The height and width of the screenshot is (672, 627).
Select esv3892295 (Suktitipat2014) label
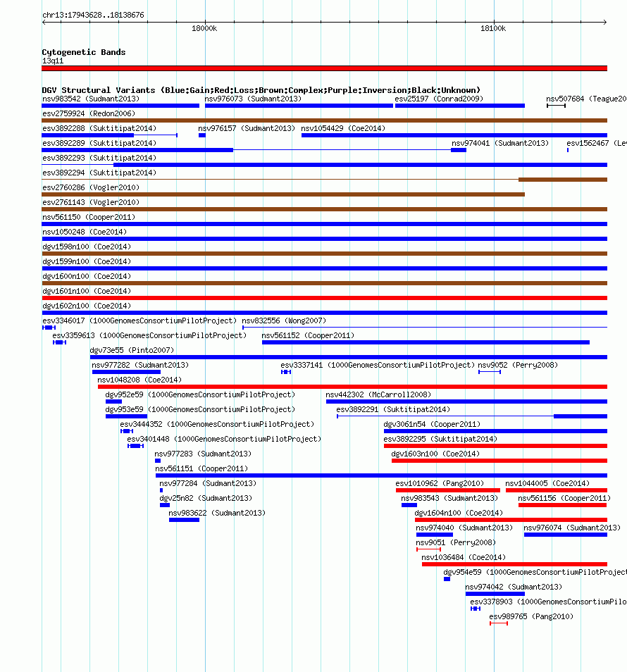(440, 439)
